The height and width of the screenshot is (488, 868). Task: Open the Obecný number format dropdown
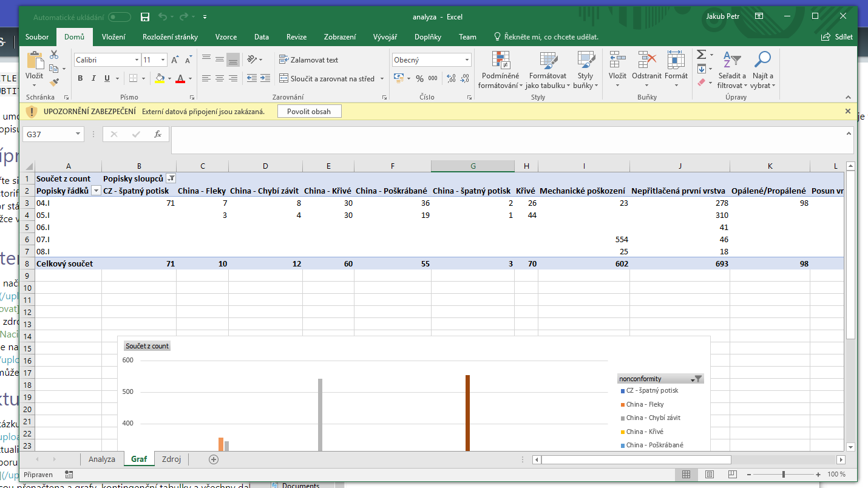(x=467, y=60)
